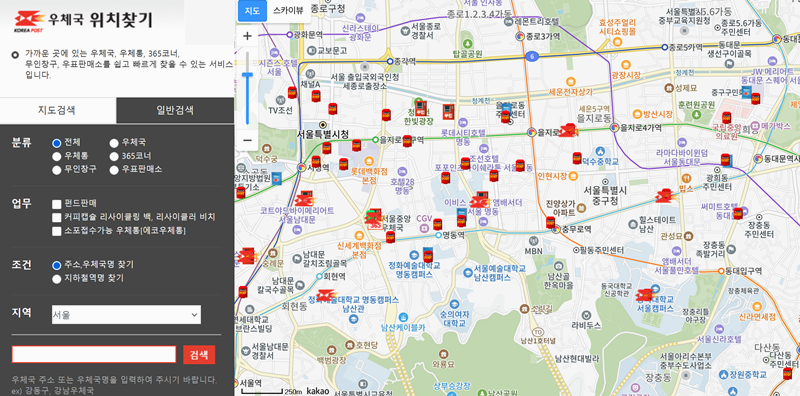Select the post office marker near 밥스 restaurant

(664, 195)
